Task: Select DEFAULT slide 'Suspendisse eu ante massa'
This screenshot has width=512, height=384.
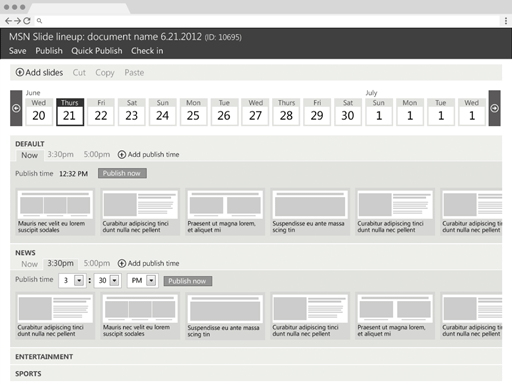Action: coord(310,212)
